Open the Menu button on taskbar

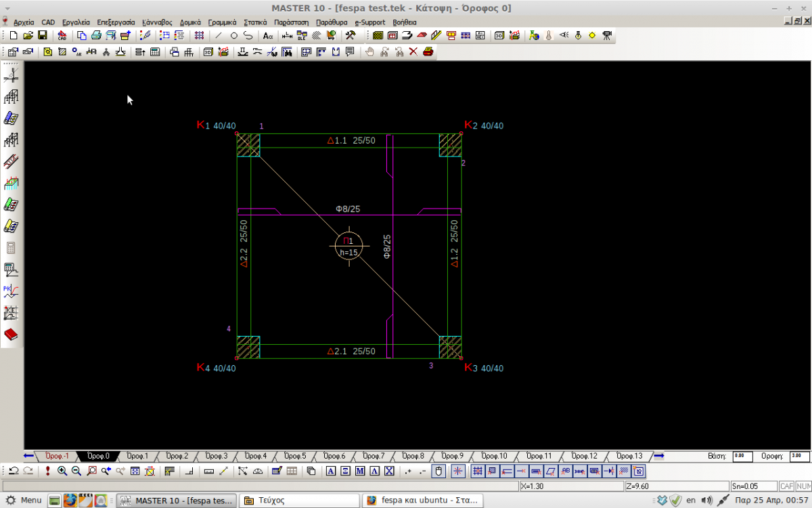point(23,501)
